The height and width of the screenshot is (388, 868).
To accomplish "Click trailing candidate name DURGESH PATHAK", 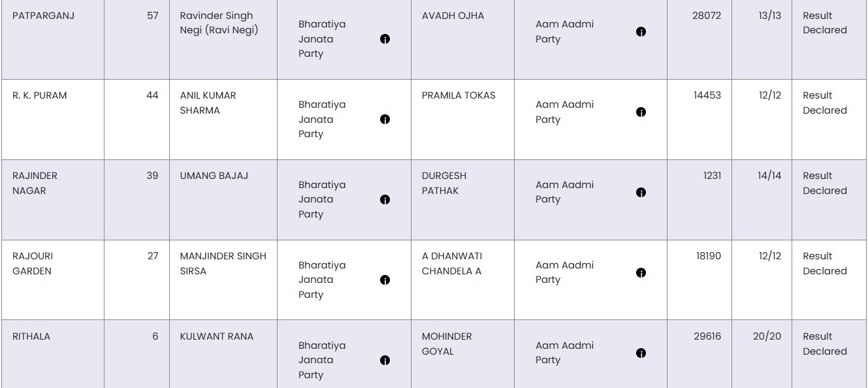I will [x=444, y=184].
